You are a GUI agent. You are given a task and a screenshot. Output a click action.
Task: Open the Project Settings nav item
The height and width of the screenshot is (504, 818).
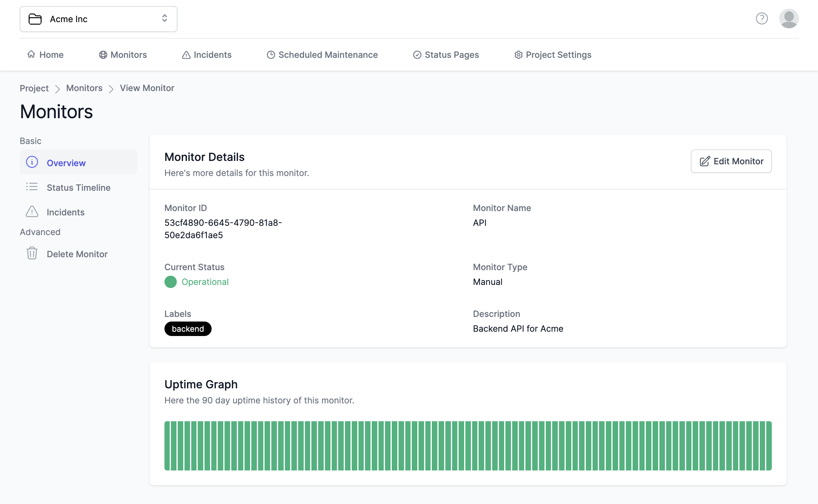point(553,55)
